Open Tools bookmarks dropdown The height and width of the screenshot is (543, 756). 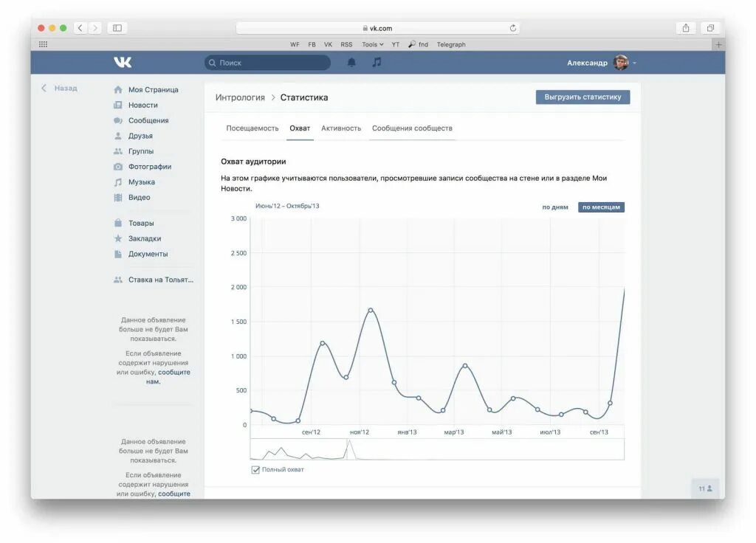pyautogui.click(x=372, y=44)
